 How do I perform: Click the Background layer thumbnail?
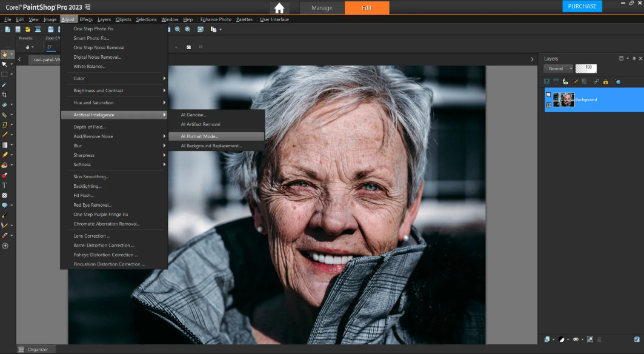click(564, 99)
